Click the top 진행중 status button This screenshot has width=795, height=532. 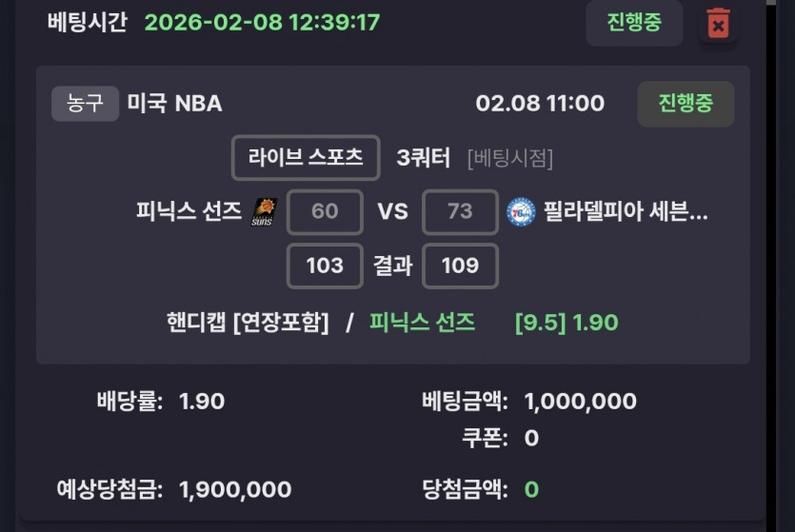[634, 23]
